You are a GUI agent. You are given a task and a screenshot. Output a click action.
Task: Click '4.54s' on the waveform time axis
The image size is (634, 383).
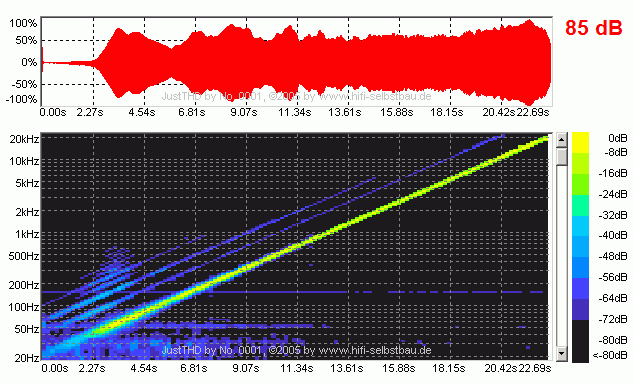142,112
